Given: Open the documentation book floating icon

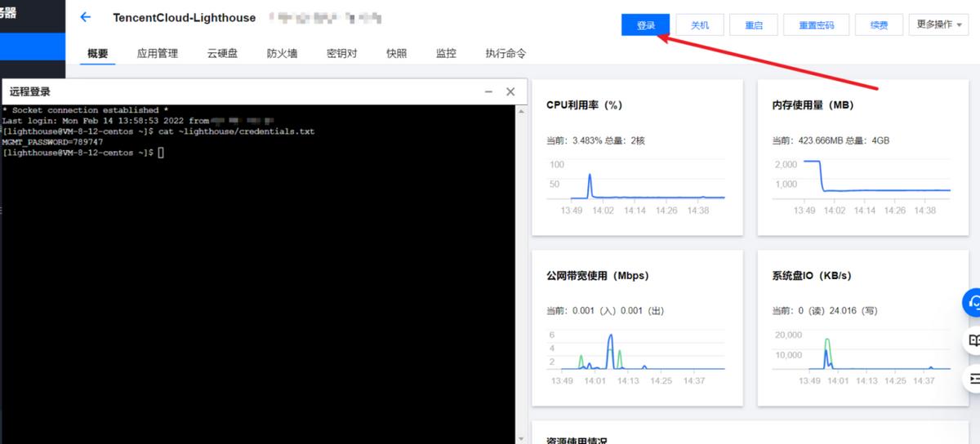Looking at the screenshot, I should point(973,340).
